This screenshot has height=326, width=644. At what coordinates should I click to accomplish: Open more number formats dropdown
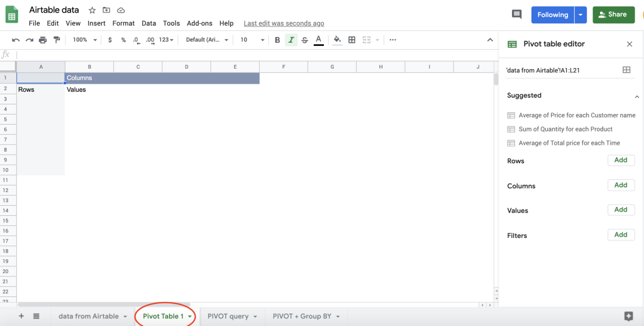[166, 40]
